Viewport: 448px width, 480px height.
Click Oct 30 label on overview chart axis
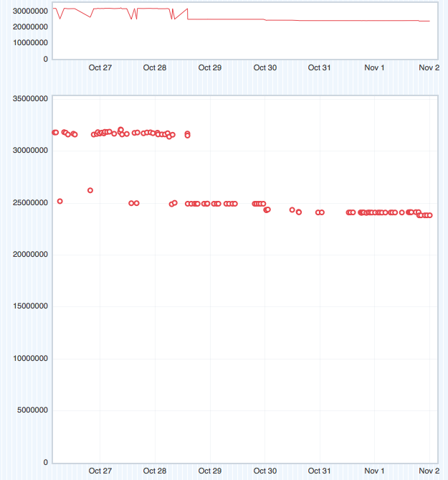click(x=265, y=67)
